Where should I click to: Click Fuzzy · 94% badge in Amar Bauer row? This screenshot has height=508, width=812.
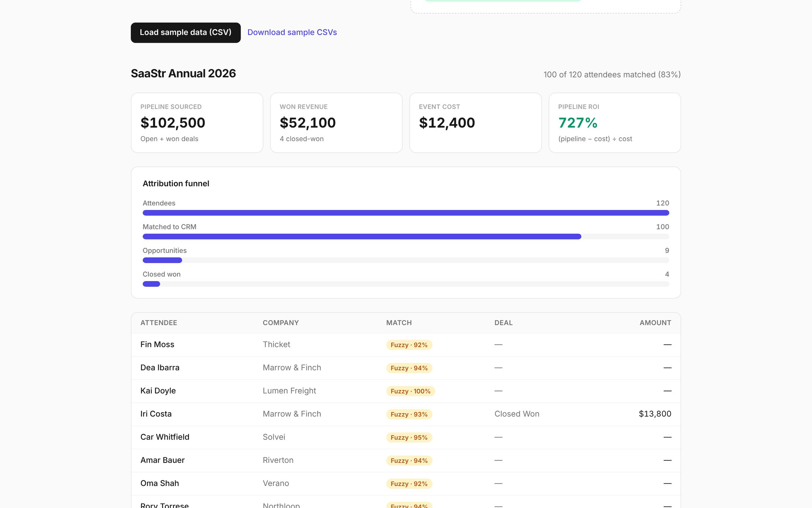point(409,461)
